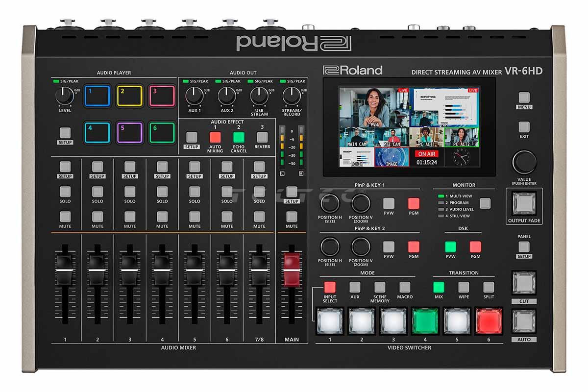The width and height of the screenshot is (588, 392).
Task: Toggle AUTO MIXING audio effect
Action: (215, 137)
